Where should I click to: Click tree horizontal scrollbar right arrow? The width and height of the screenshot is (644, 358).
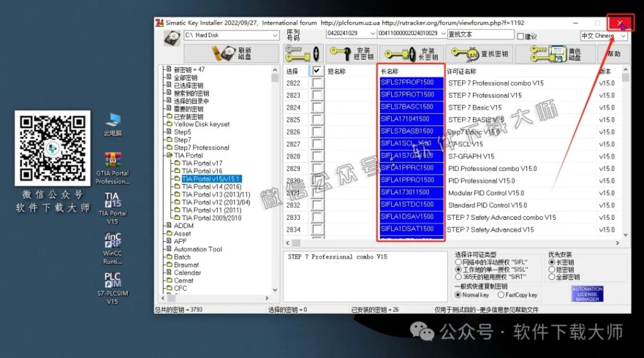(x=267, y=298)
